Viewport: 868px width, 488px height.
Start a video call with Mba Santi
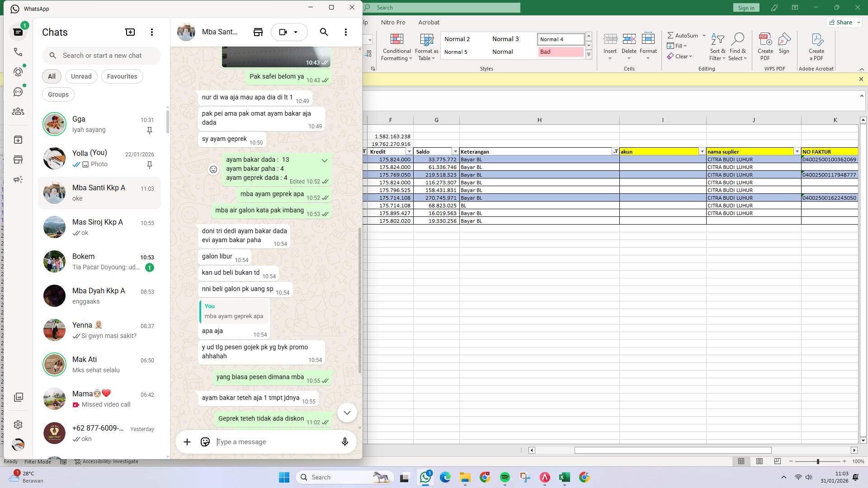point(283,32)
